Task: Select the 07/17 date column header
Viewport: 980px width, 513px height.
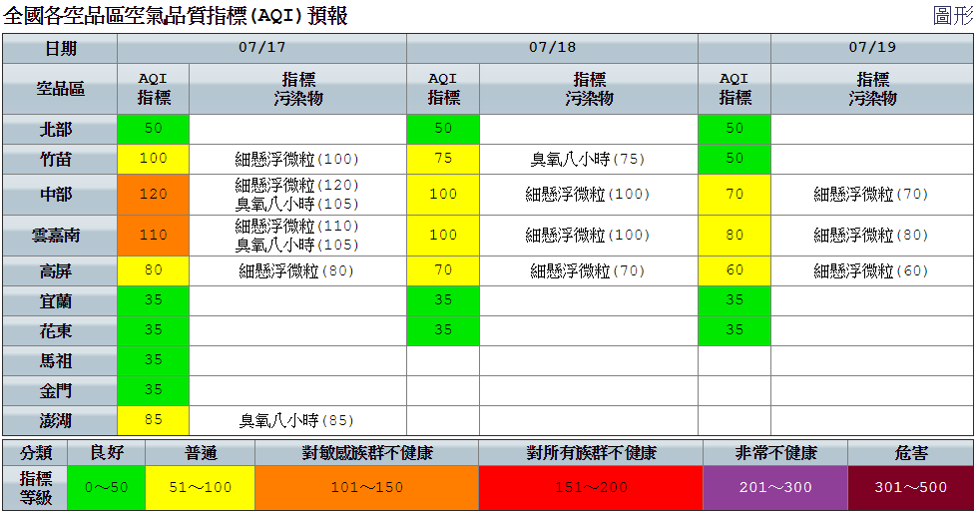Action: (261, 48)
